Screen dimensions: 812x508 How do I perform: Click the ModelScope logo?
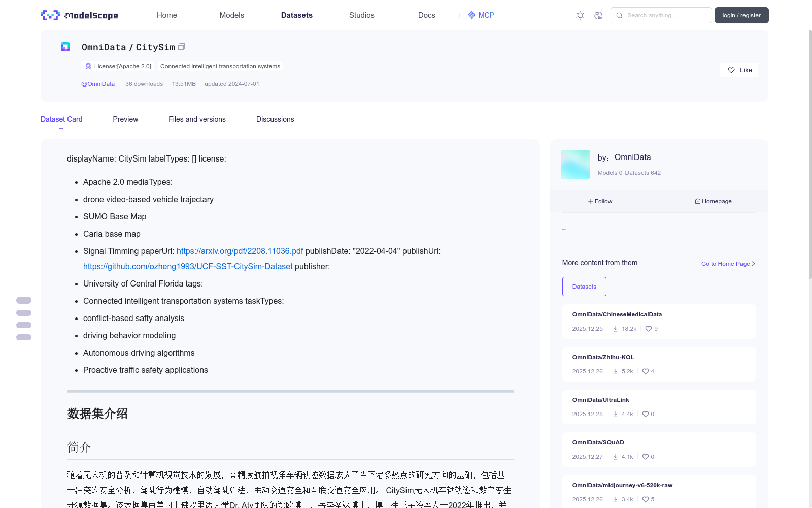tap(79, 15)
